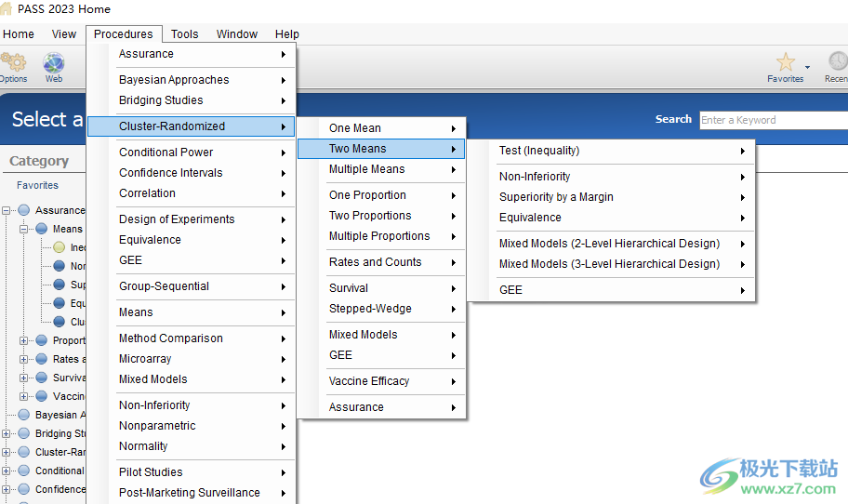
Task: Choose Stepped-Wedge submenu item
Action: click(x=381, y=310)
